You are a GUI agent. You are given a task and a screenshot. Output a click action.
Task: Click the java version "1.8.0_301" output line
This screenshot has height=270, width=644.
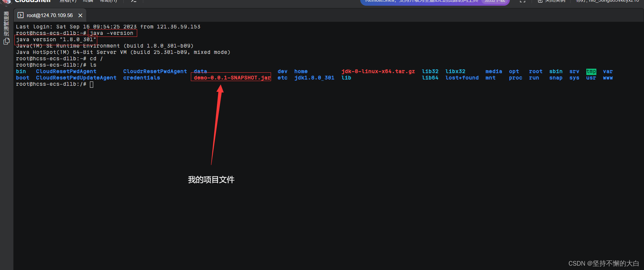click(x=56, y=40)
